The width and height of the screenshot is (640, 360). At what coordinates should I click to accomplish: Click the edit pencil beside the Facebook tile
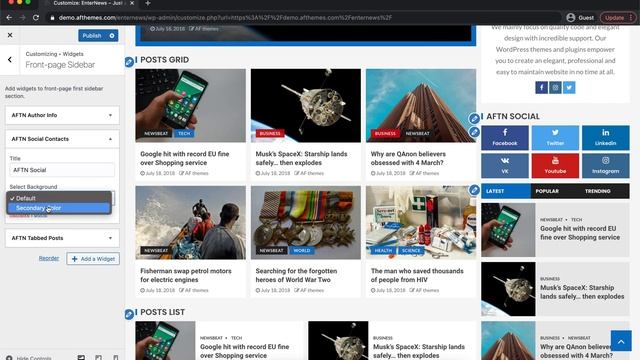pos(474,132)
